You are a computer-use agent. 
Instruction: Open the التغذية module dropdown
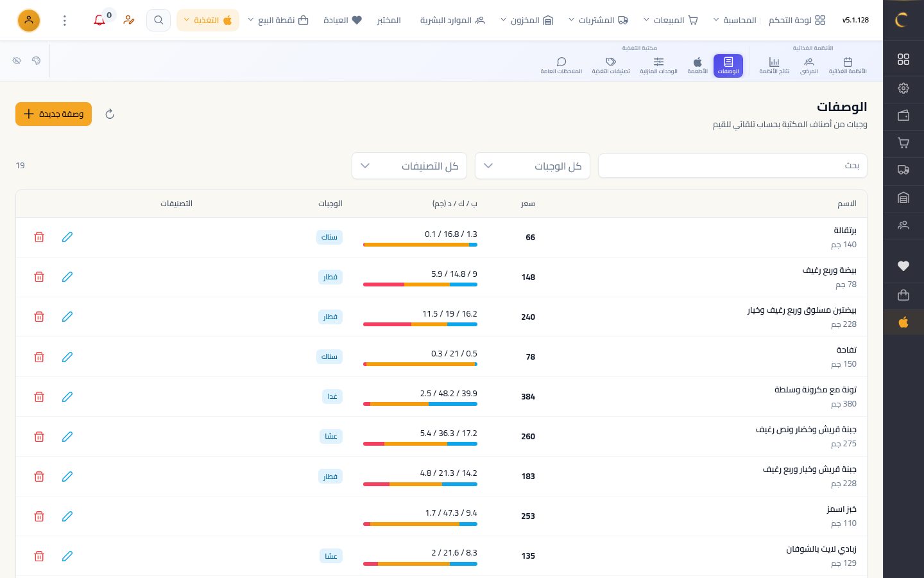208,20
